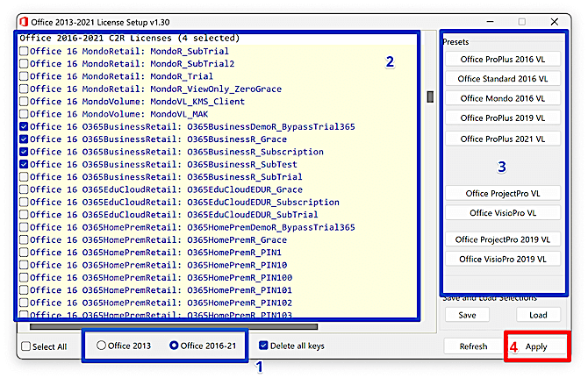Click the Load selections button

[x=538, y=315]
